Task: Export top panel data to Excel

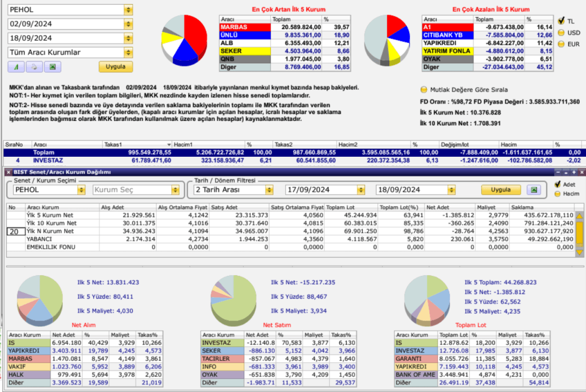Action: pos(52,67)
